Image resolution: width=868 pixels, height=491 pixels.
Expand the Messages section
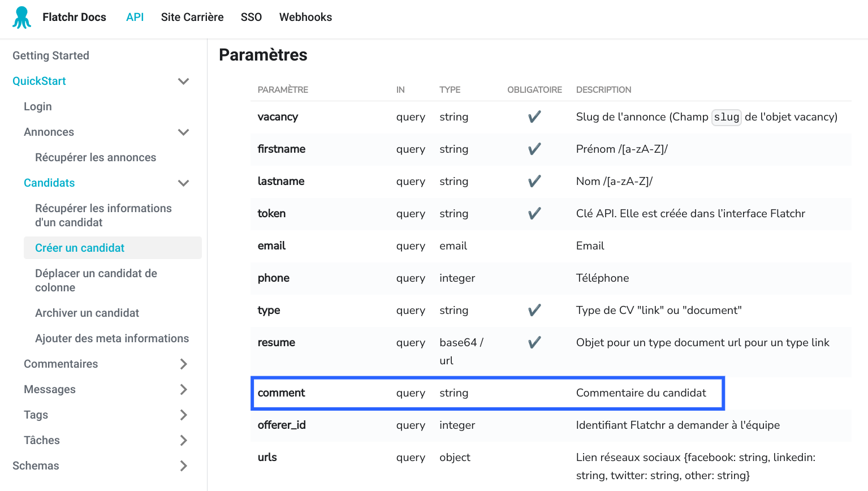tap(183, 389)
